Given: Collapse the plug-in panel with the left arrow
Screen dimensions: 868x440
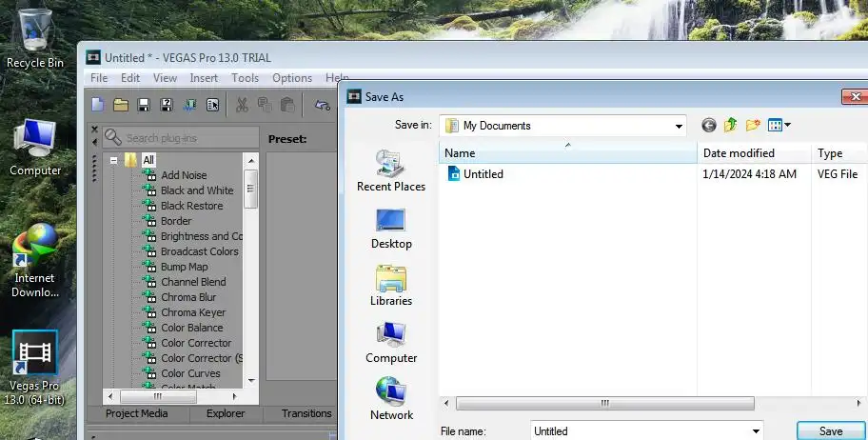Looking at the screenshot, I should tap(94, 143).
